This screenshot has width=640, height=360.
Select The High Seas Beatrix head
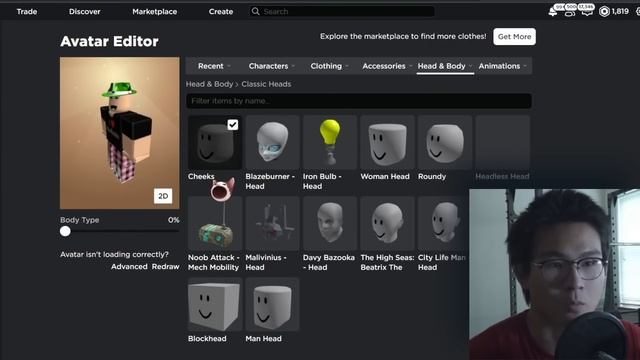(x=387, y=223)
